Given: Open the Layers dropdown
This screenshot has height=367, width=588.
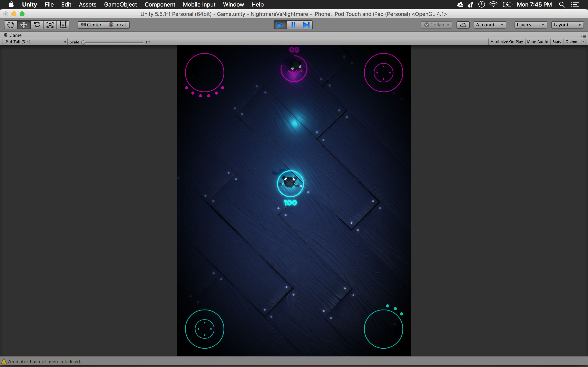Looking at the screenshot, I should [530, 25].
